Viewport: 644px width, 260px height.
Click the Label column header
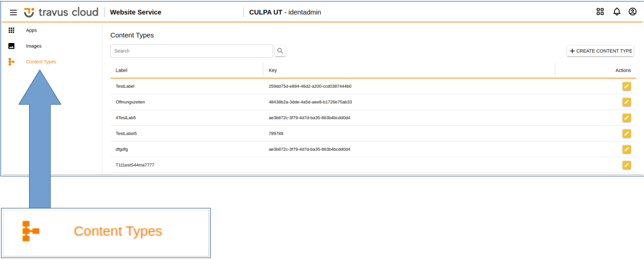(x=121, y=71)
